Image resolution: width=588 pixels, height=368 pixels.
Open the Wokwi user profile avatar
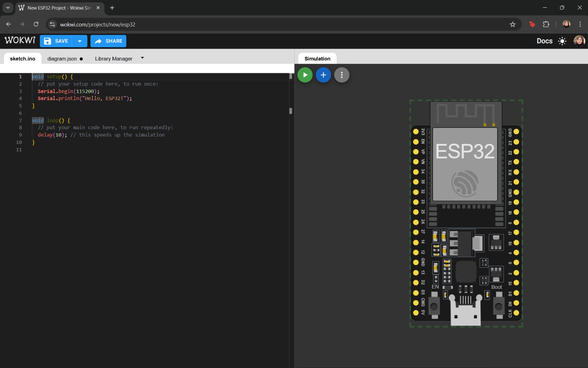pyautogui.click(x=579, y=41)
